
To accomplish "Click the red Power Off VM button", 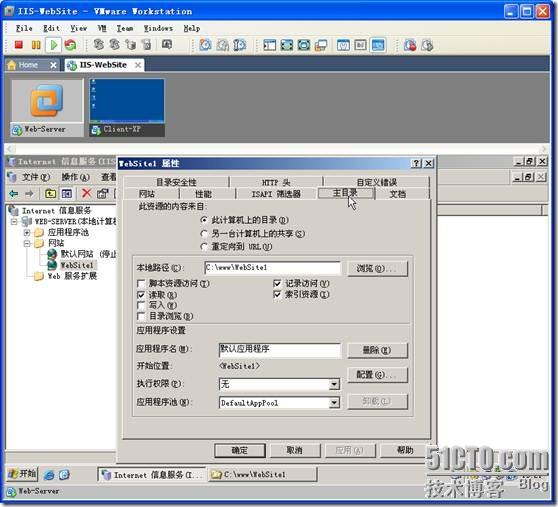I will 19,45.
